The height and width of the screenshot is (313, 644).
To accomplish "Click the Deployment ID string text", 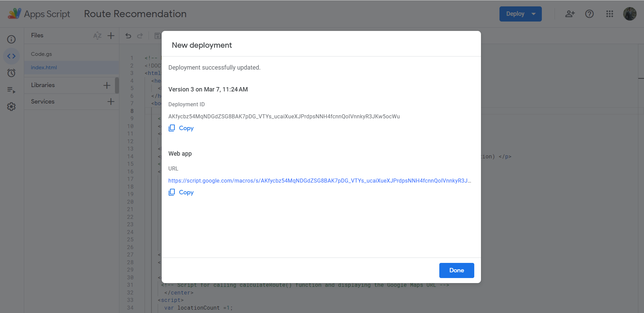I will [x=284, y=116].
